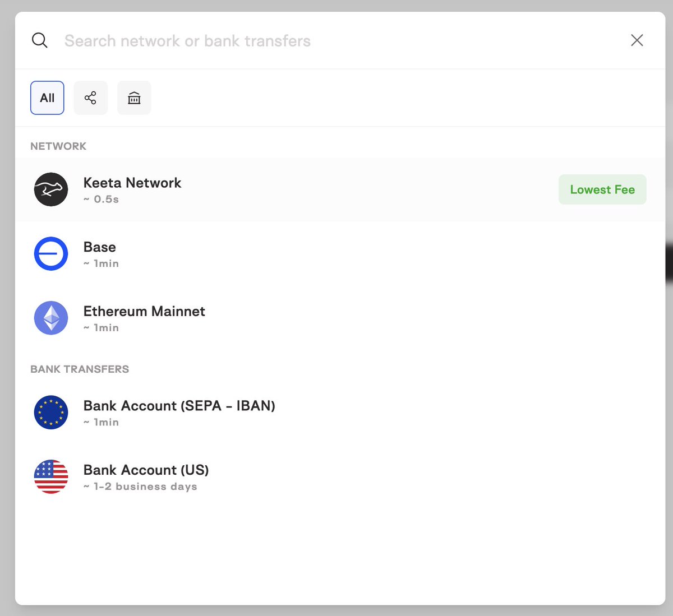Click the Base network logo icon
673x616 pixels.
(x=51, y=254)
